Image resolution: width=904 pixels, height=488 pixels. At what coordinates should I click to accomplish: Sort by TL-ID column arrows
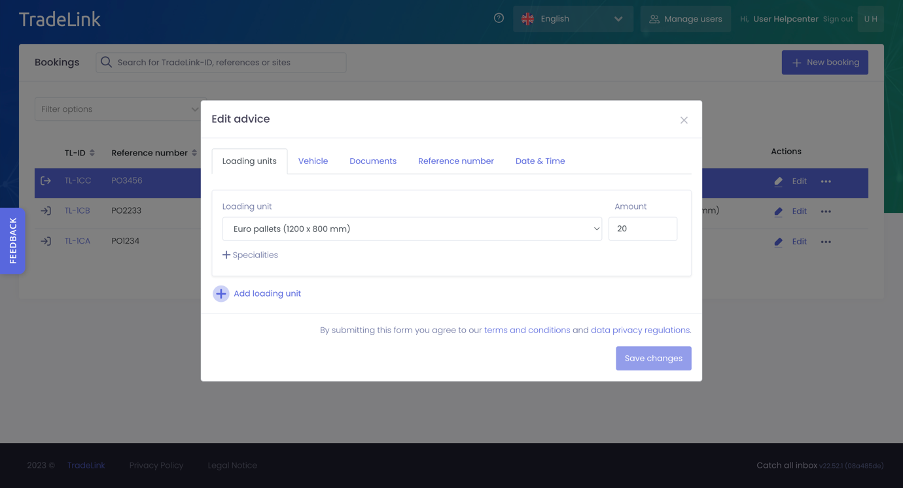pyautogui.click(x=92, y=153)
